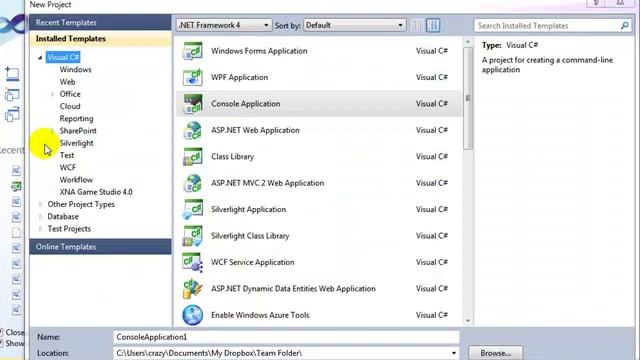
Task: Select the Silverlight category in tree
Action: [76, 143]
